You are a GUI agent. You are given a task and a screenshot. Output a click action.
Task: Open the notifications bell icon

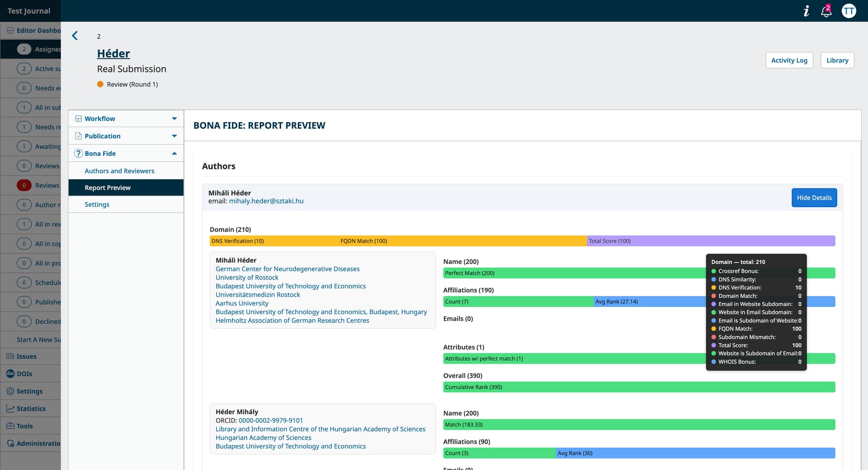point(826,11)
